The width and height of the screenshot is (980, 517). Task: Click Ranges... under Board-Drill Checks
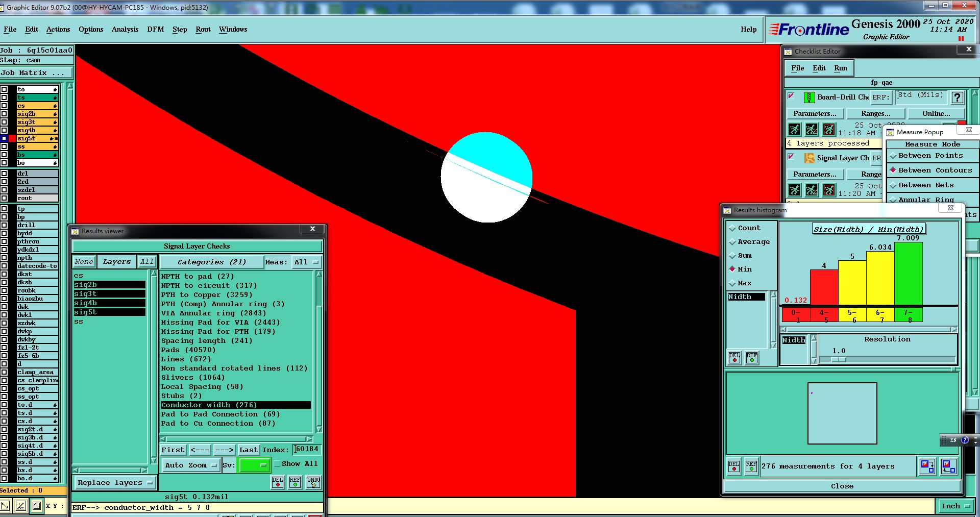point(876,114)
